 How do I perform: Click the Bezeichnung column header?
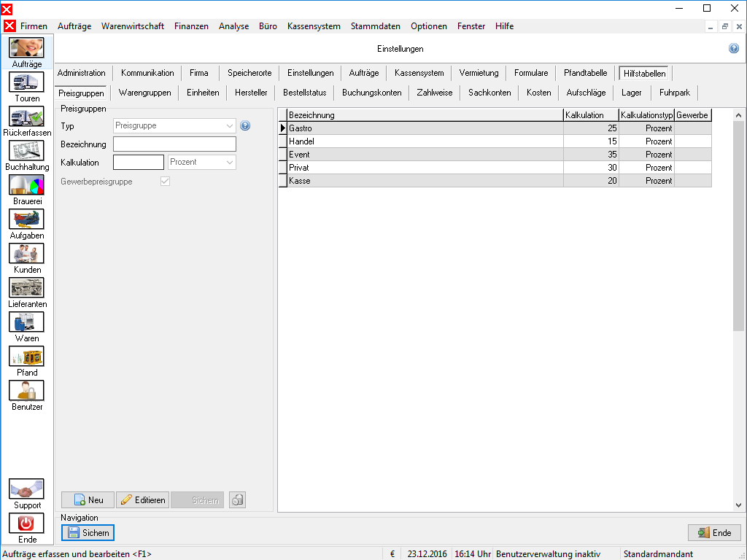425,115
